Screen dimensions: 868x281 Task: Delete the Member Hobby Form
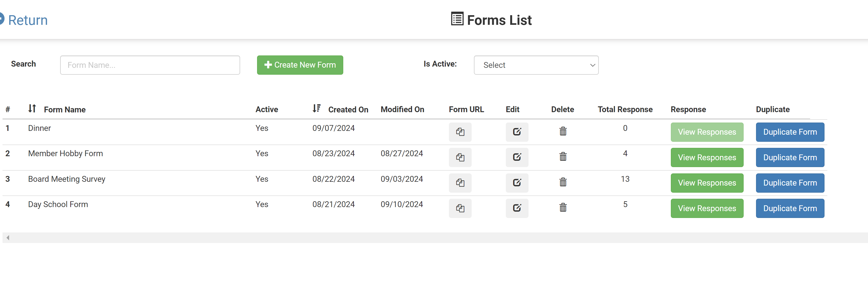click(563, 157)
